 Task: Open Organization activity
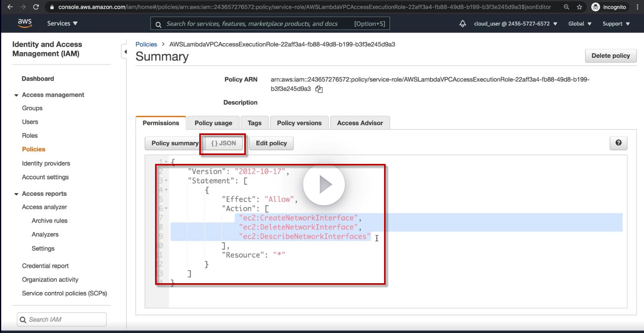50,280
